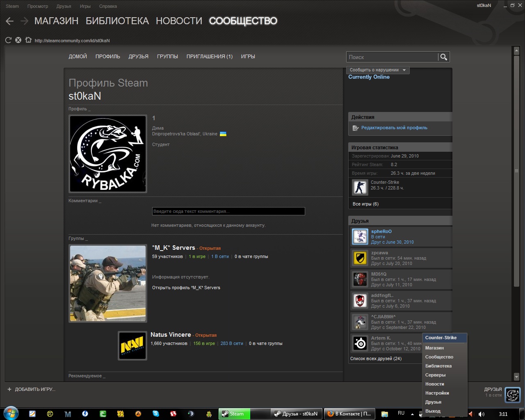
Task: Open spheRoO's avatar in friends list
Action: 360,237
